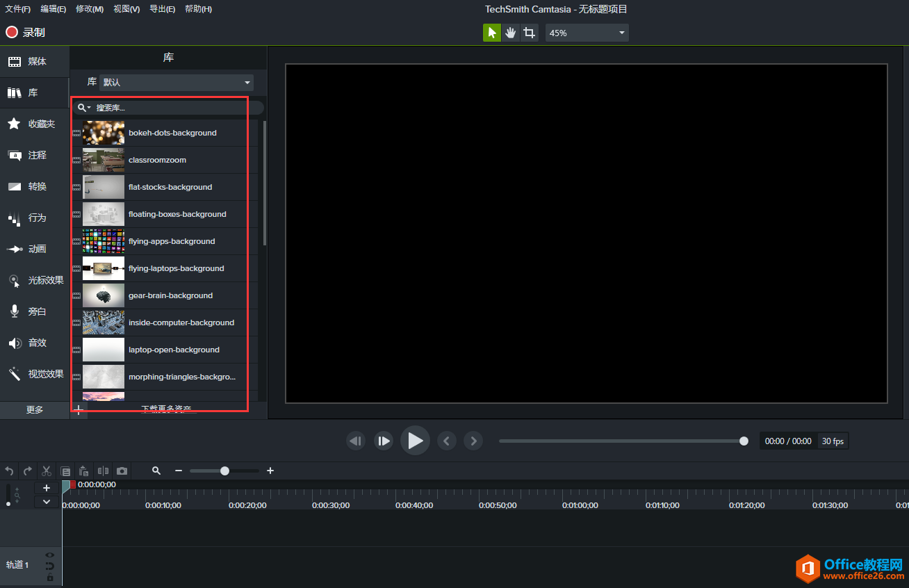909x588 pixels.
Task: Open the 库 library tab in sidebar
Action: (35, 92)
